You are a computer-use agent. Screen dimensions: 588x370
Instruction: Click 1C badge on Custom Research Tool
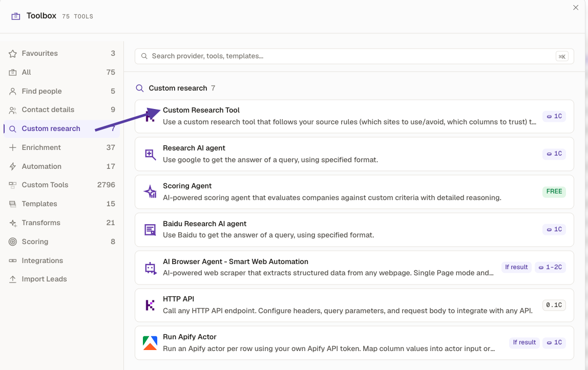point(554,116)
